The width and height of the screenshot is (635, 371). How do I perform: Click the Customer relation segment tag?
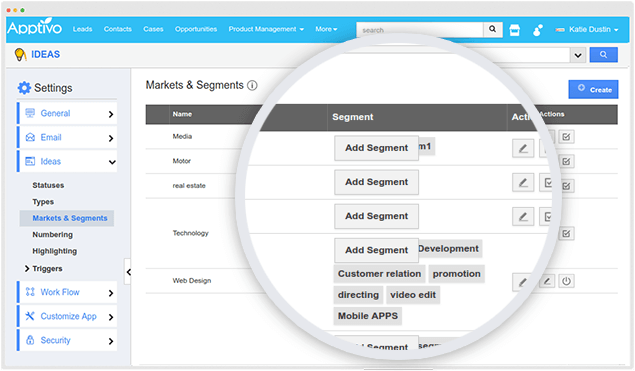pos(379,274)
